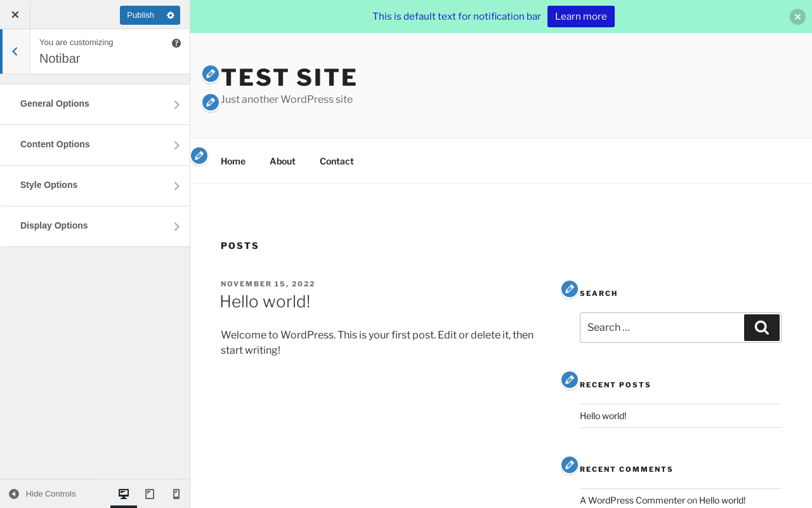
Task: Open the Contact menu item
Action: pyautogui.click(x=336, y=161)
